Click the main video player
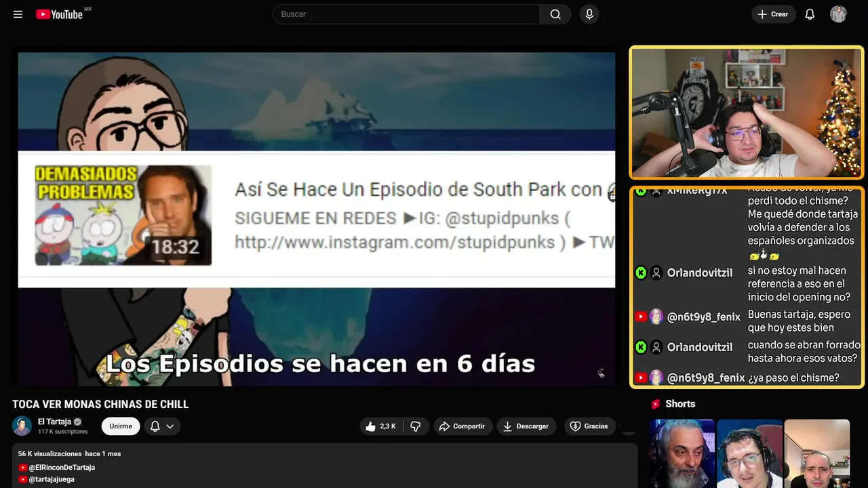 [317, 219]
